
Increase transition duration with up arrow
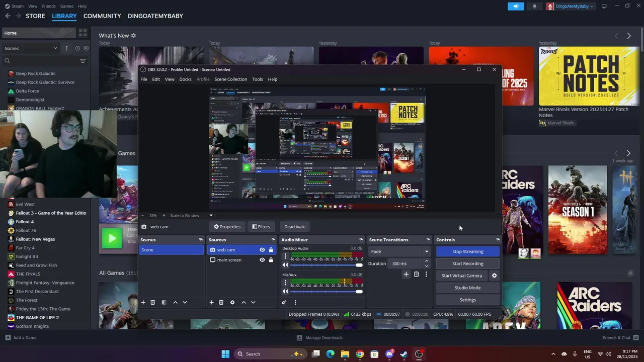click(427, 261)
